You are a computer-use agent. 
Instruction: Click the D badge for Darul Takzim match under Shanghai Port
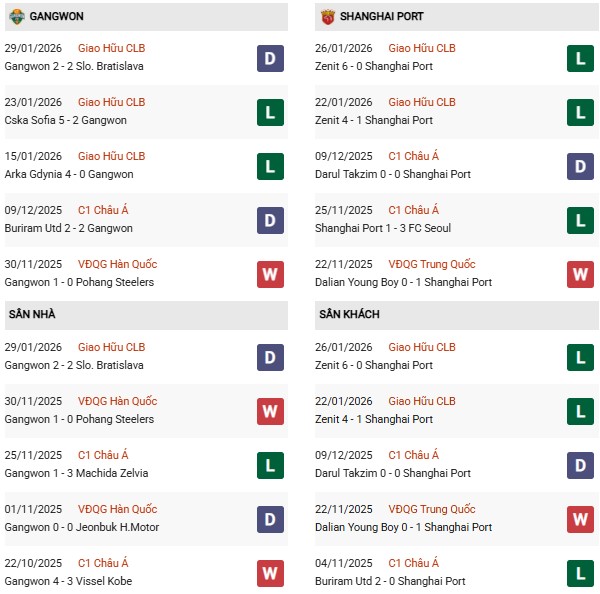click(580, 166)
